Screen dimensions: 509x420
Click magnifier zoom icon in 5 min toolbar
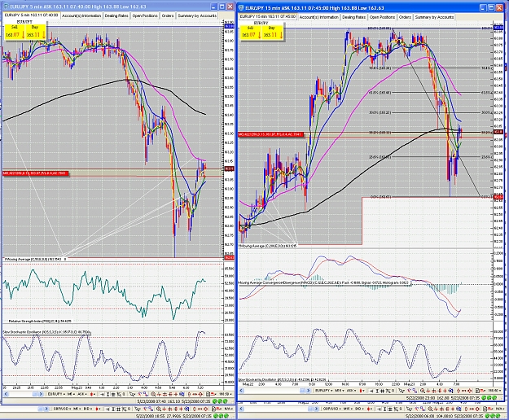(153, 394)
